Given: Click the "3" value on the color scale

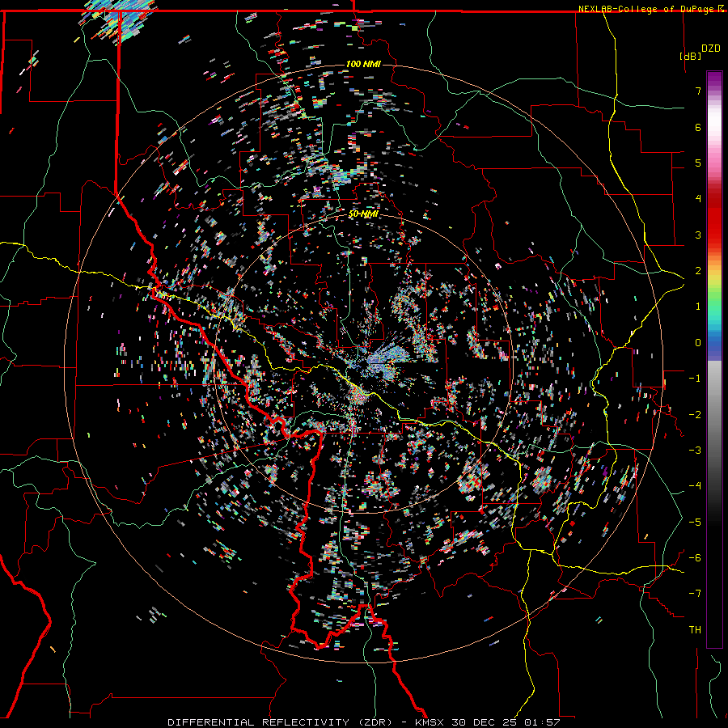Looking at the screenshot, I should point(698,235).
